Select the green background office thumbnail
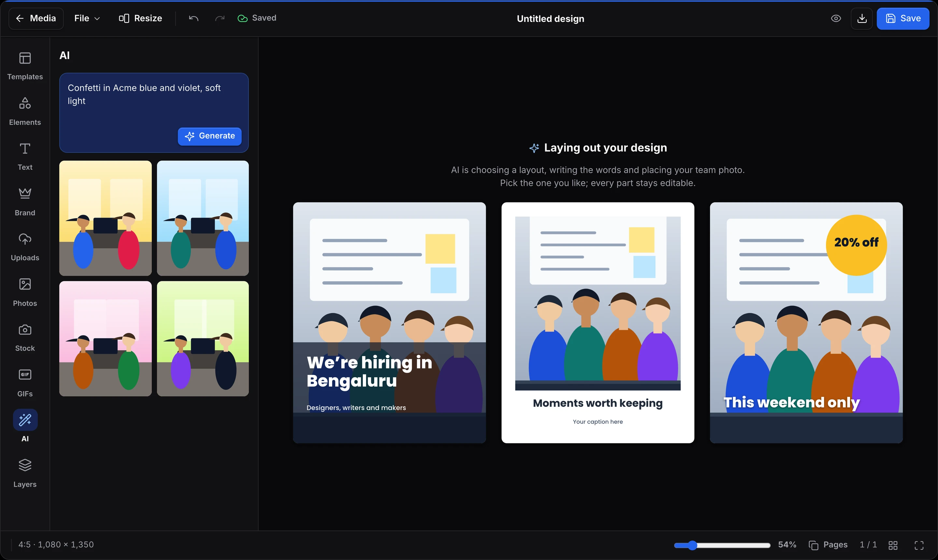 [203, 339]
